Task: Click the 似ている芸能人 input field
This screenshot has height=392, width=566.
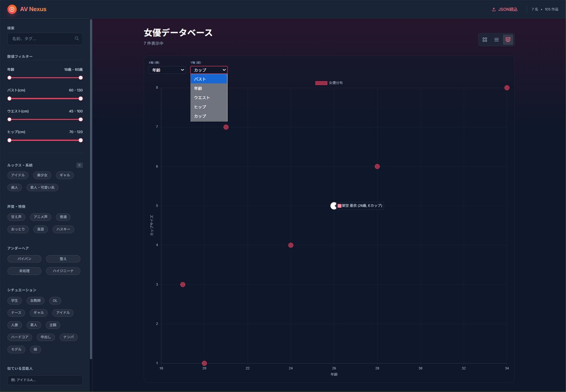Action: pyautogui.click(x=45, y=380)
